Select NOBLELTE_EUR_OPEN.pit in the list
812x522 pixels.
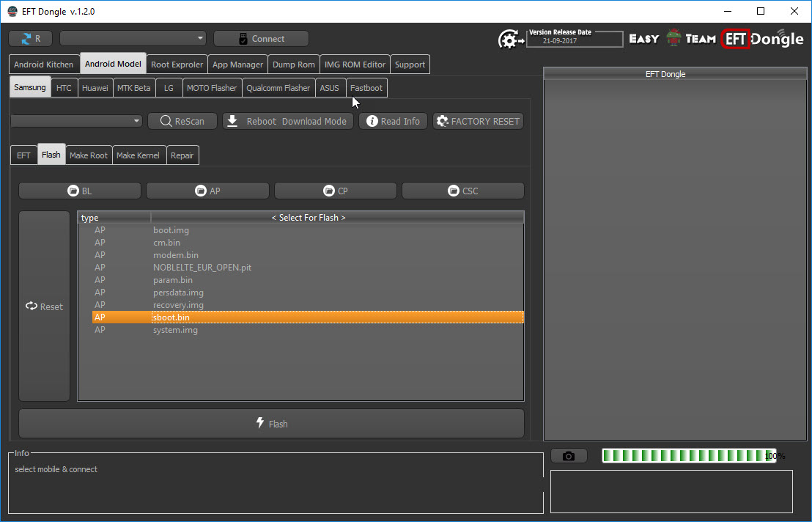pos(308,267)
